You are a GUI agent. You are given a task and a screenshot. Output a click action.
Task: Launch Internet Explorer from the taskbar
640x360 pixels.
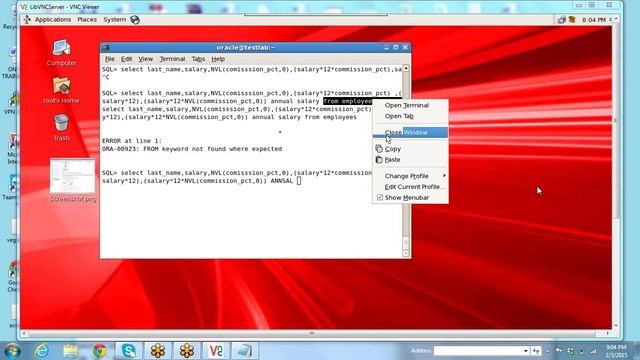point(42,351)
